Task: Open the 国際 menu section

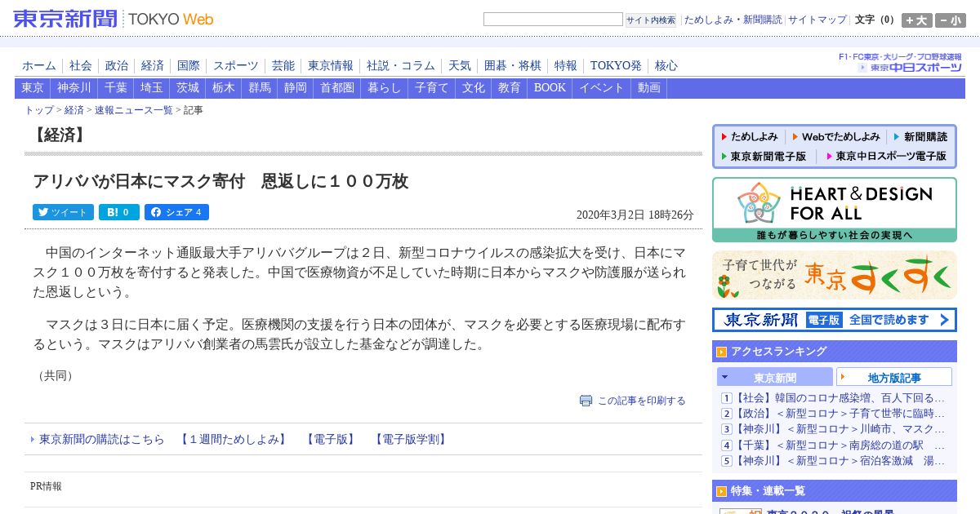Action: pyautogui.click(x=189, y=66)
